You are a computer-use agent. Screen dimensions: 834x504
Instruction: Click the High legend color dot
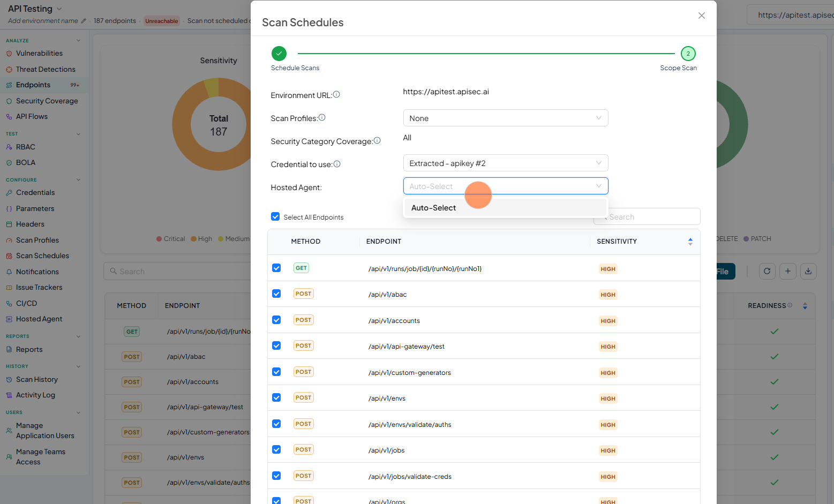click(x=193, y=239)
